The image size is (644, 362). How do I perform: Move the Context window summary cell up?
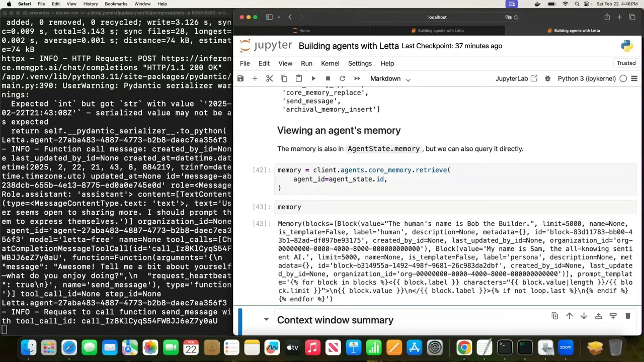point(570,316)
